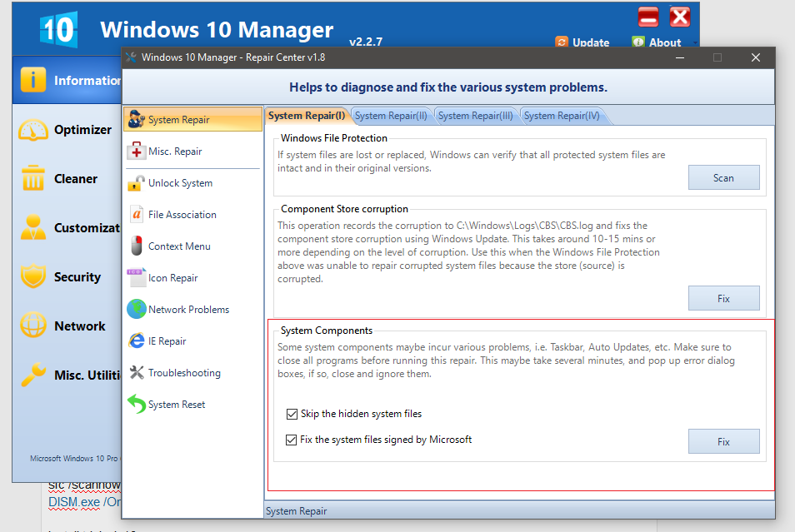Image resolution: width=795 pixels, height=532 pixels.
Task: Uncheck Skip the hidden system files
Action: click(x=292, y=414)
